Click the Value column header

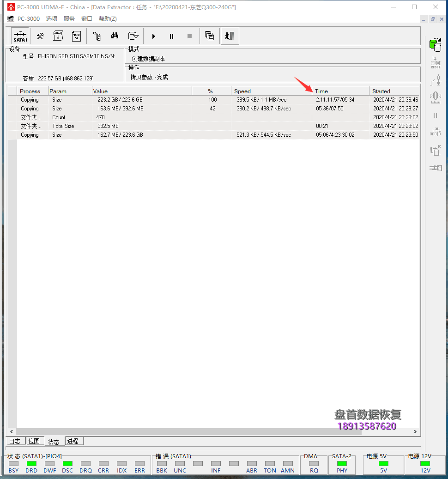coord(142,91)
